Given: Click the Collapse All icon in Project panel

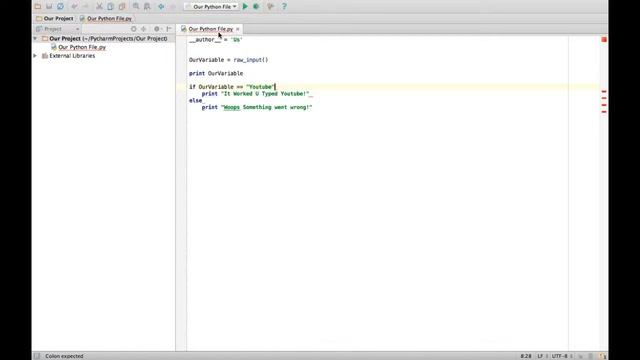Looking at the screenshot, I should click(144, 29).
